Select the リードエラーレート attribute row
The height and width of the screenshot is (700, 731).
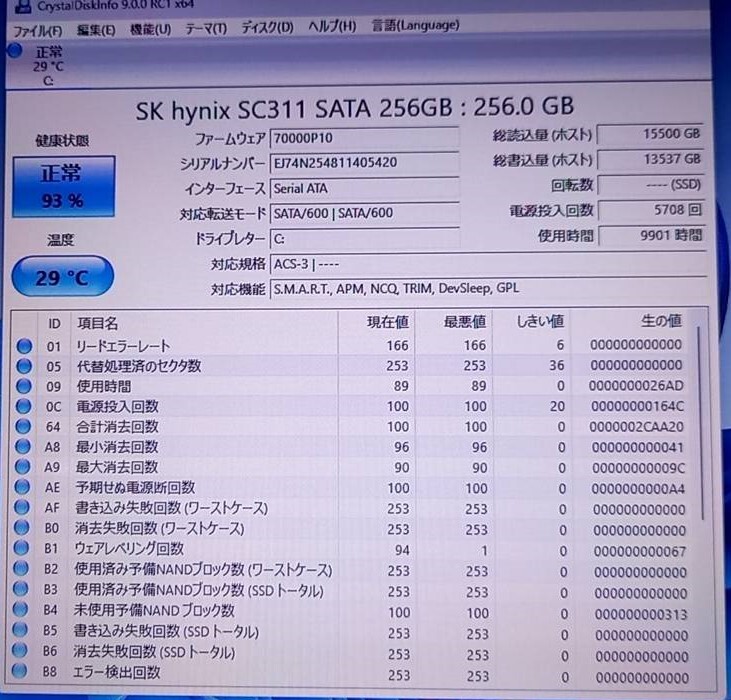(x=352, y=345)
